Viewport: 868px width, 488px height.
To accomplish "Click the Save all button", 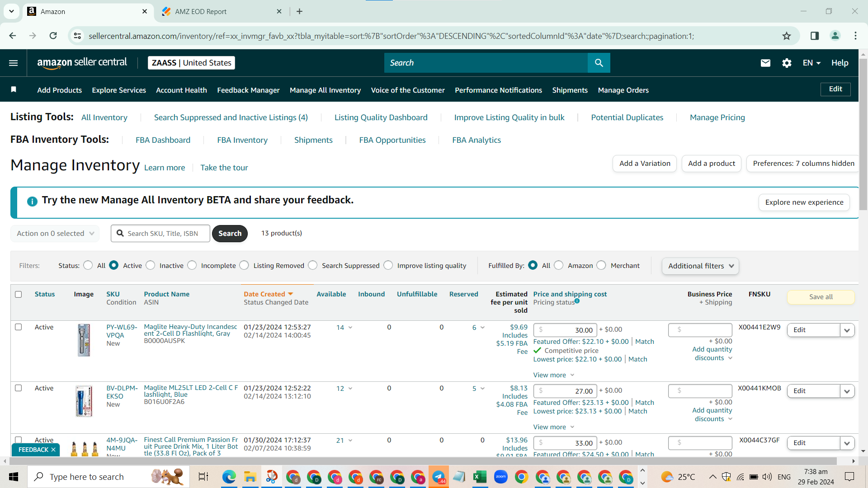I will [821, 297].
